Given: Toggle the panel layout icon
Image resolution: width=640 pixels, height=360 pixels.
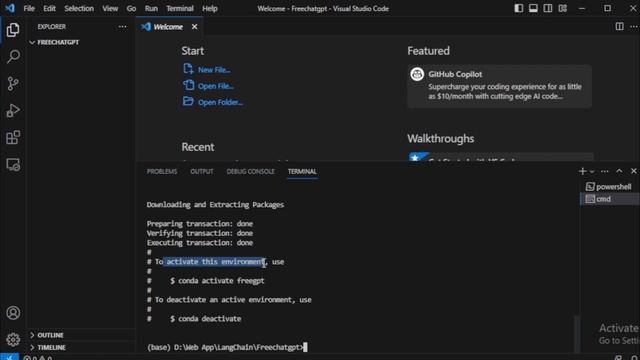Looking at the screenshot, I should click(533, 8).
